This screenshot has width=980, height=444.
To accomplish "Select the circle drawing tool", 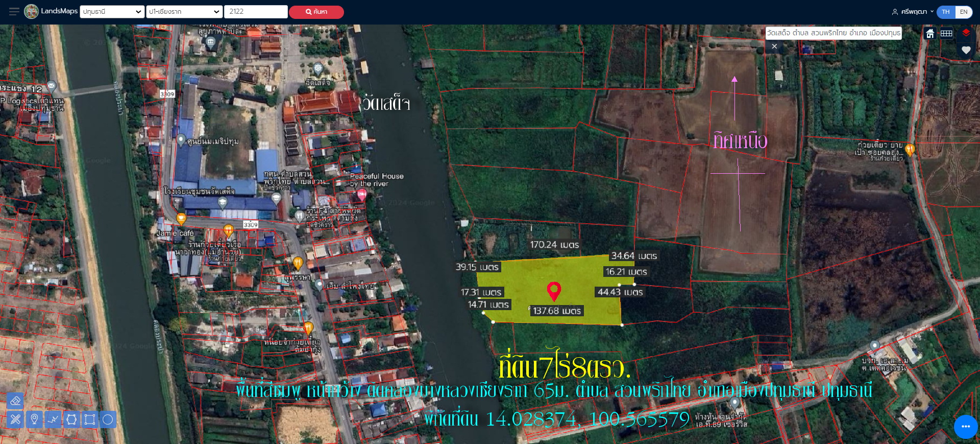I will [x=108, y=419].
